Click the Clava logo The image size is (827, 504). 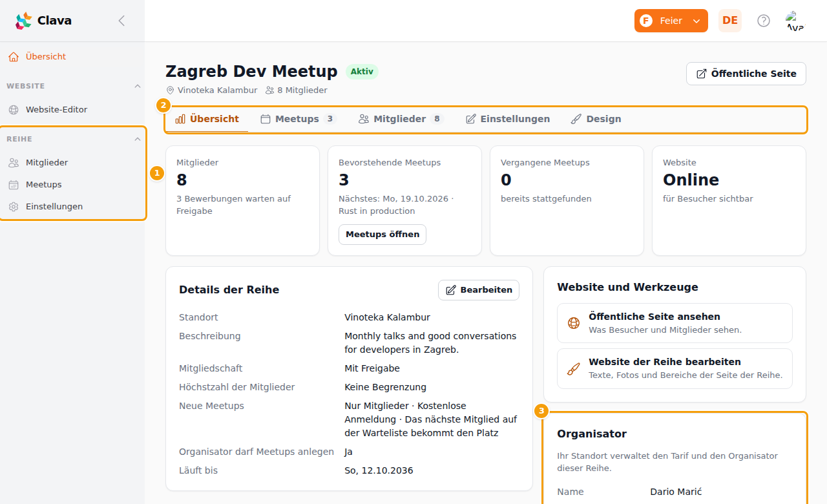pyautogui.click(x=43, y=21)
